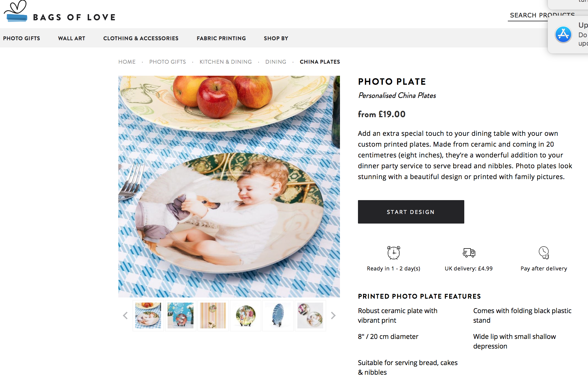Image resolution: width=588 pixels, height=381 pixels.
Task: Show previous thumbnails with left arrow
Action: coord(125,315)
